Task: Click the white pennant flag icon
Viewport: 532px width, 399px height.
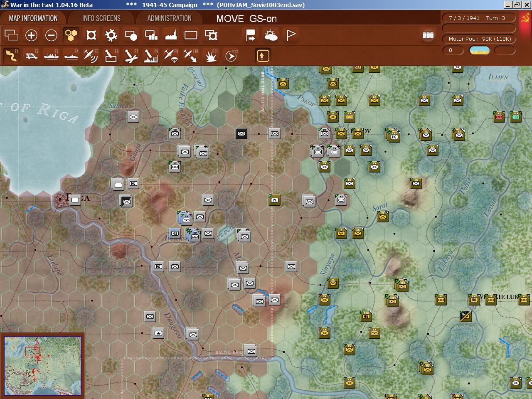Action: pos(291,35)
